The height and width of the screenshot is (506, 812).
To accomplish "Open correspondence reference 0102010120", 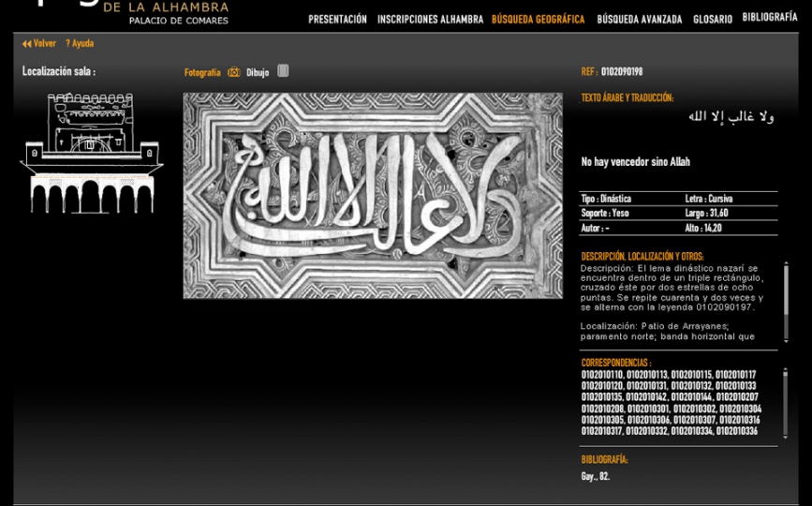I will pyautogui.click(x=602, y=386).
